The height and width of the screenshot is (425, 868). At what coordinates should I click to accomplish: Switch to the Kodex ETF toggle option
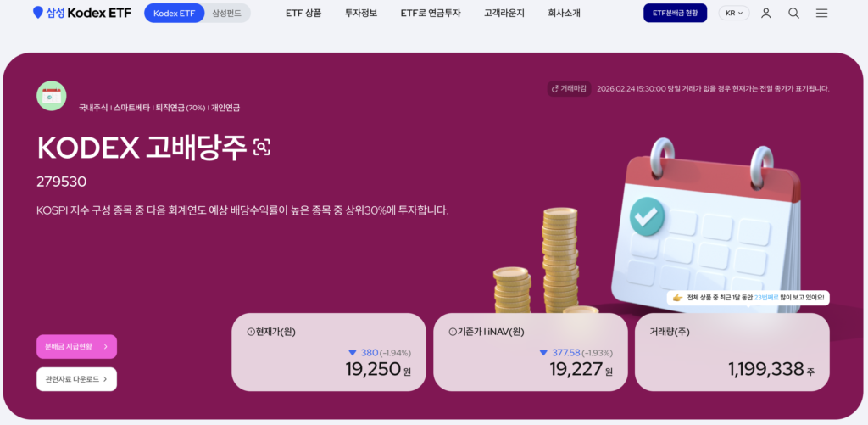pyautogui.click(x=174, y=14)
